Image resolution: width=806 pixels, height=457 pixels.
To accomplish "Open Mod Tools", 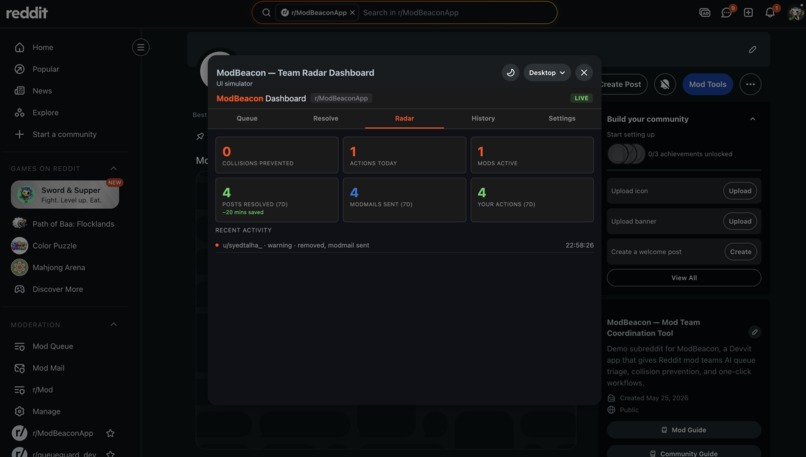I will pyautogui.click(x=708, y=84).
